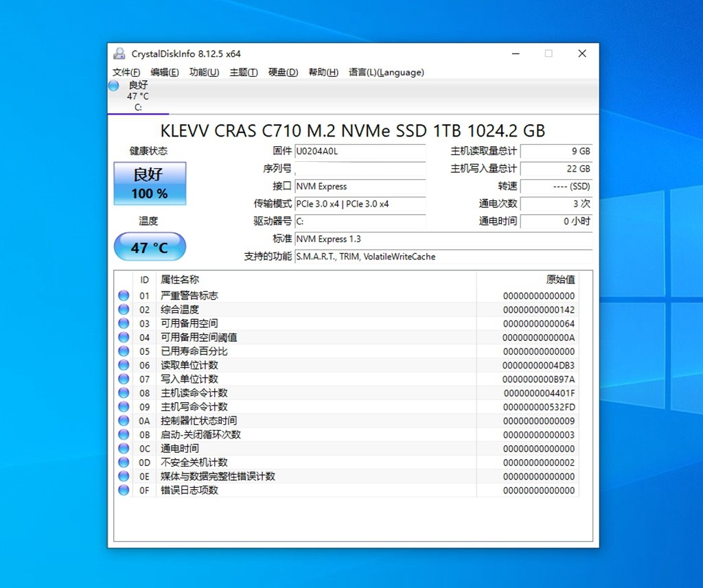Select the 错误日志项数 attribute name
The width and height of the screenshot is (703, 588).
tap(189, 490)
